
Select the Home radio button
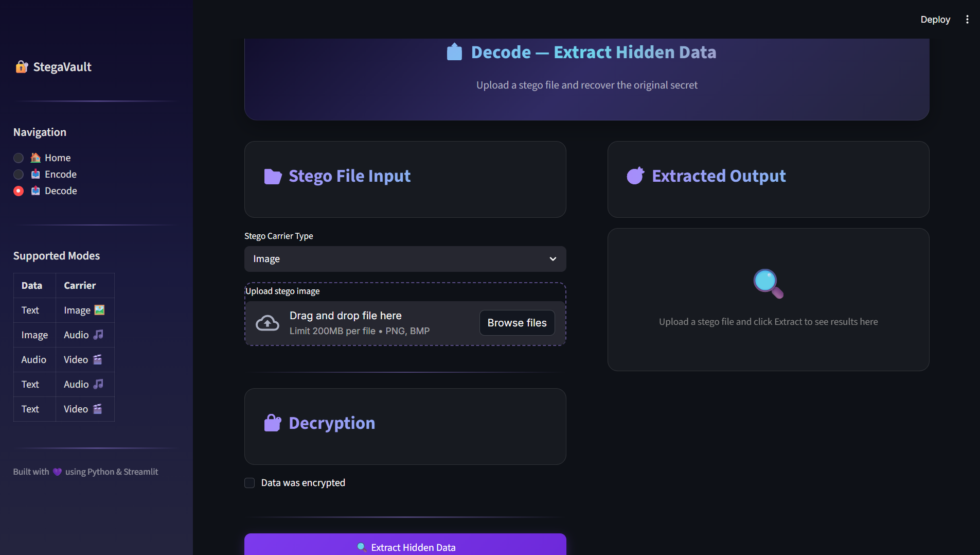tap(19, 158)
